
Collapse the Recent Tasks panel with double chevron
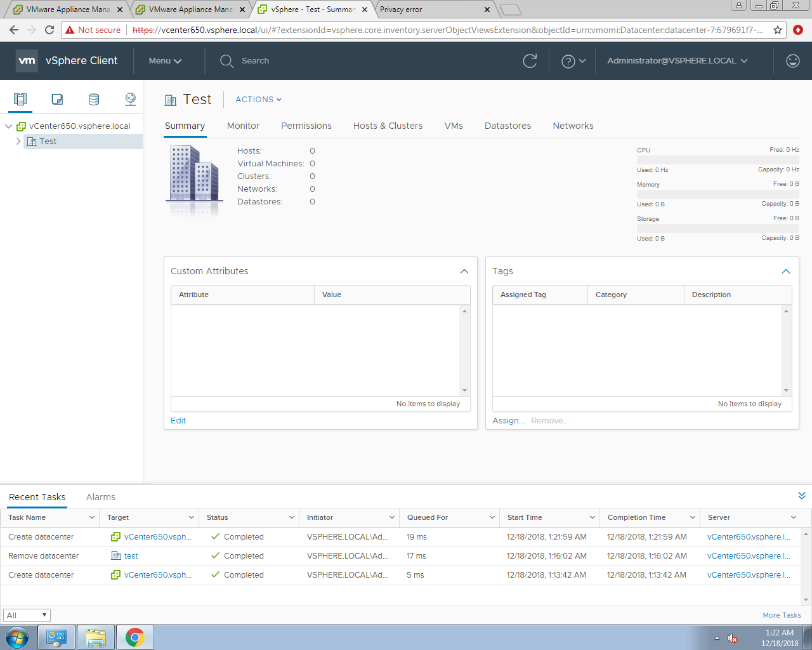tap(802, 496)
